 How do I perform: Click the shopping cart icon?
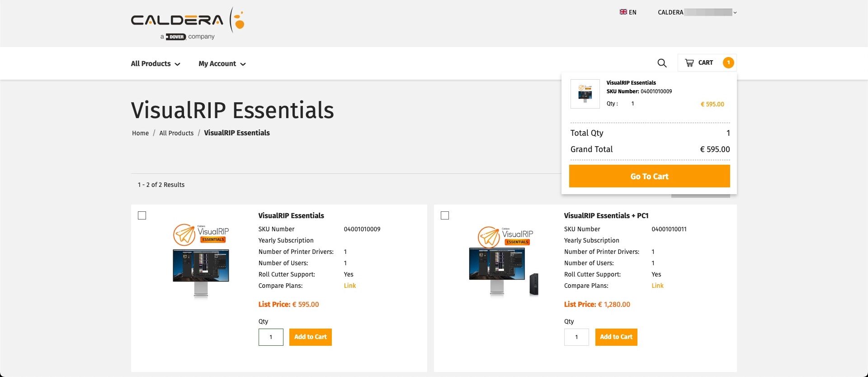pyautogui.click(x=689, y=63)
